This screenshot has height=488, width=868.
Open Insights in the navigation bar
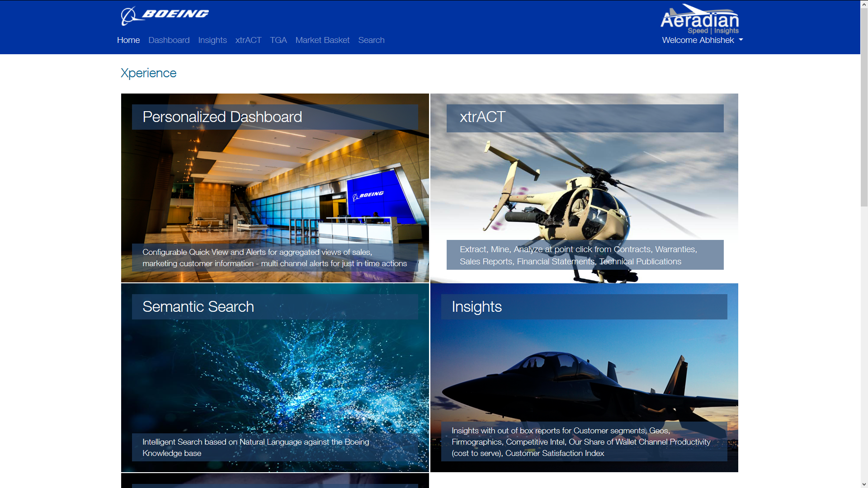click(x=212, y=40)
